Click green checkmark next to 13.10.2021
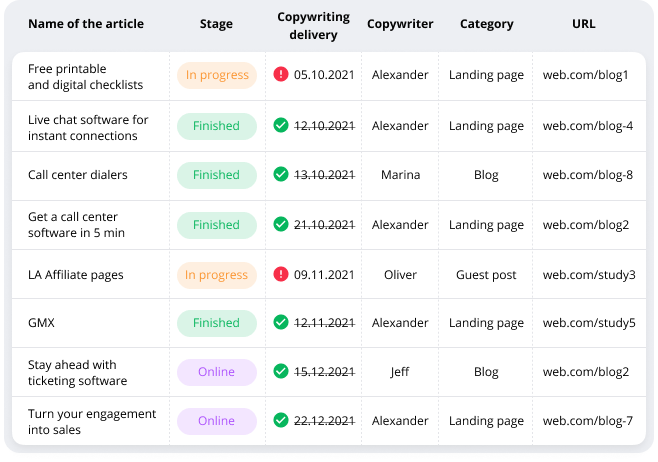This screenshot has width=658, height=462. [281, 175]
